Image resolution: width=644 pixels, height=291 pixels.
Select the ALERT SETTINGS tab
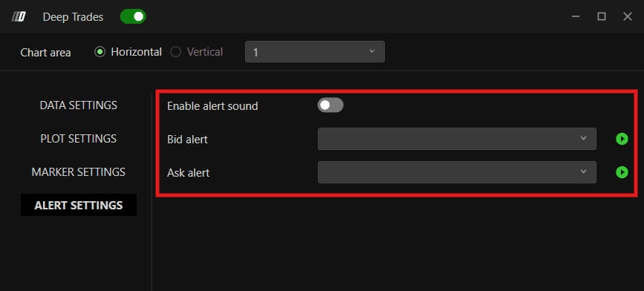[79, 205]
